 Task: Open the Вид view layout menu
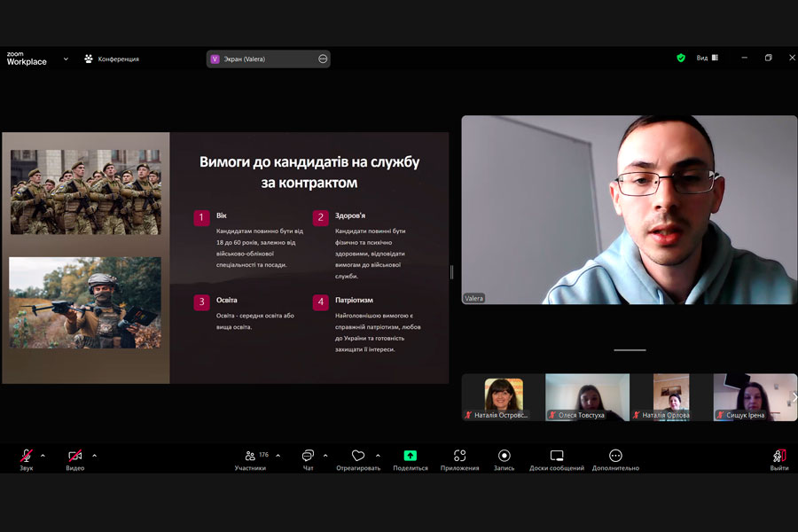(x=708, y=58)
